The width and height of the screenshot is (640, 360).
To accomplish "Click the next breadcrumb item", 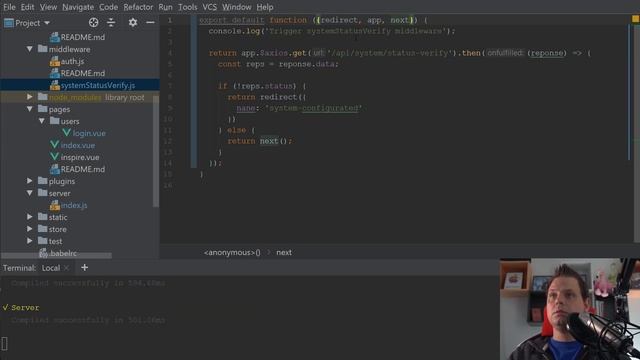I will 284,253.
